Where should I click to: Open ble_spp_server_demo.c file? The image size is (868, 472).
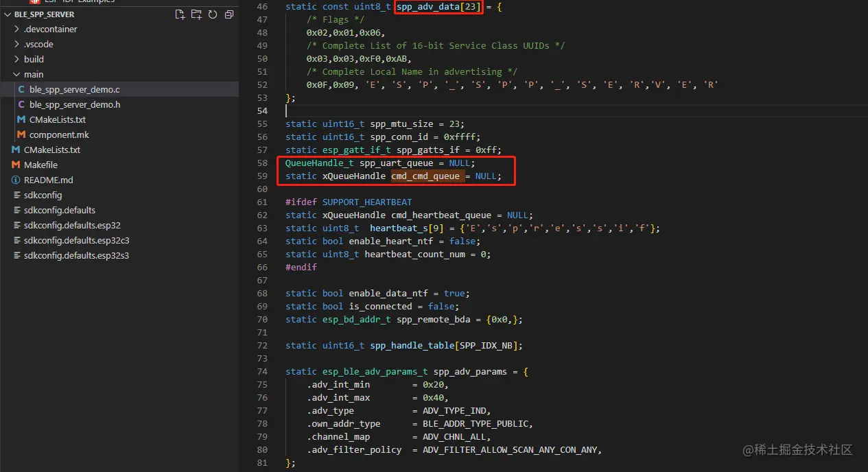click(119, 89)
